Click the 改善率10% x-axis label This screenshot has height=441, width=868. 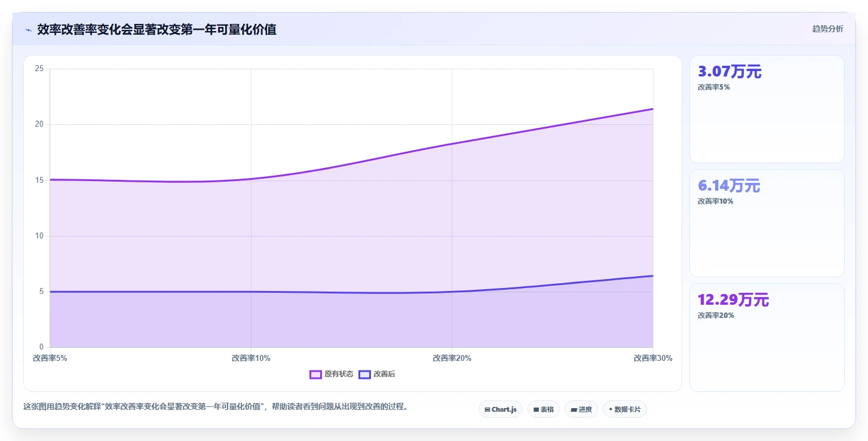click(x=251, y=358)
